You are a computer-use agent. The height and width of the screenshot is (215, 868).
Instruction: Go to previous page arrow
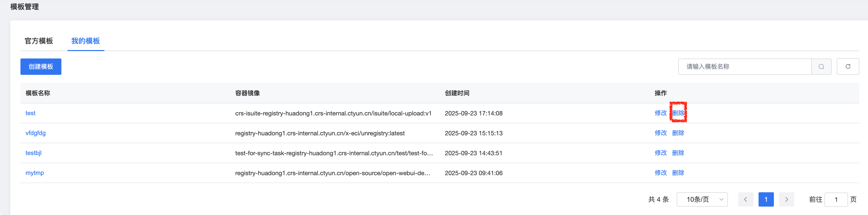click(745, 199)
